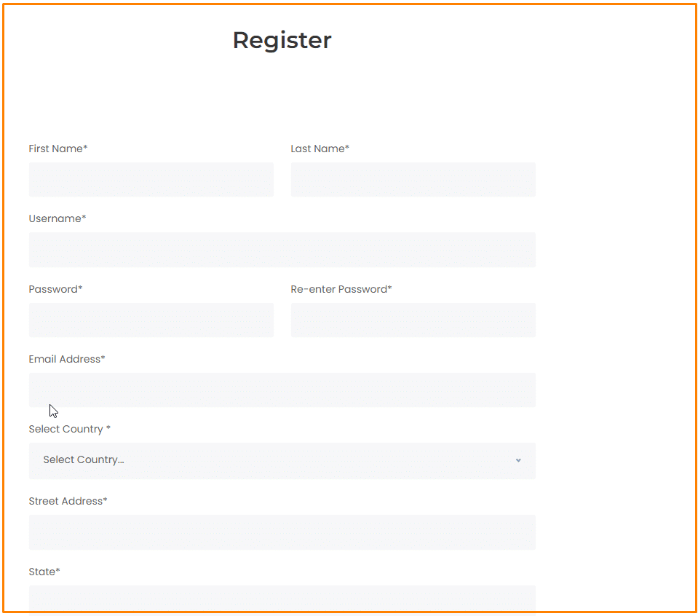Click the "State*" label
The image size is (698, 616).
coord(44,572)
